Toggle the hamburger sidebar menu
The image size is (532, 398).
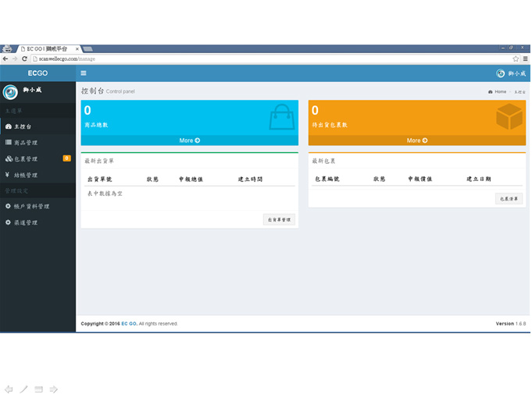84,73
